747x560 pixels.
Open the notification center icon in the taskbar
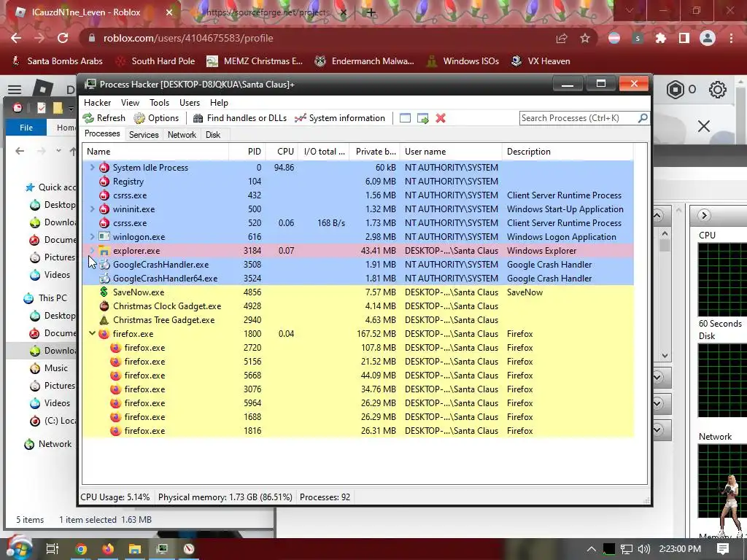[x=723, y=549]
